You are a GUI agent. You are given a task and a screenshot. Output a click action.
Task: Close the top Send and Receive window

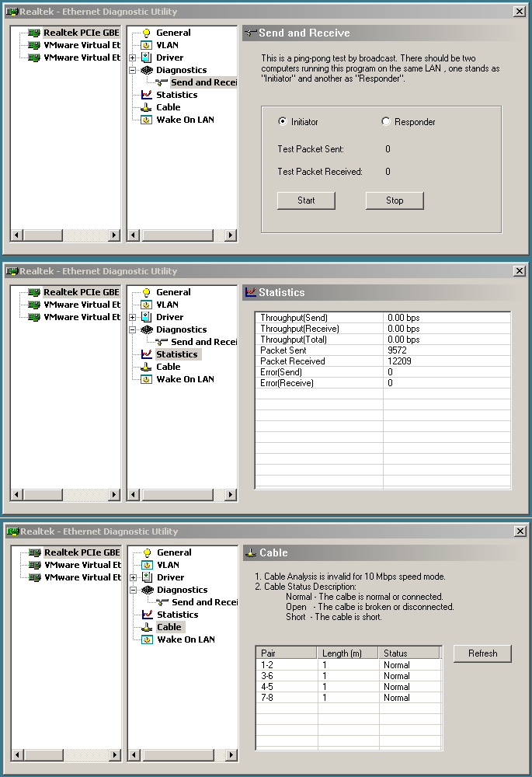tap(519, 12)
